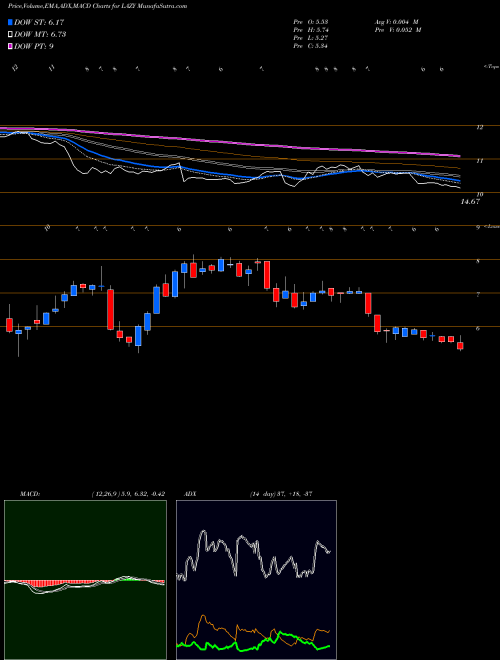
Task: Click the Pre C: 5.34 close value
Action: pos(311,46)
